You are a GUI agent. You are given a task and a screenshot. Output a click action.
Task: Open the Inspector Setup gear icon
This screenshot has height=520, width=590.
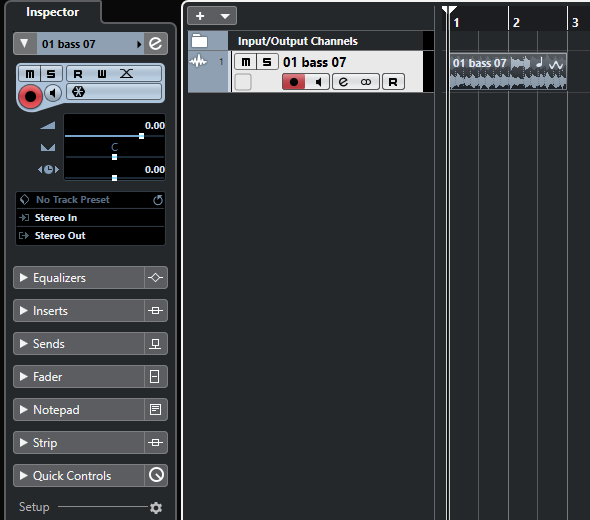pos(156,508)
